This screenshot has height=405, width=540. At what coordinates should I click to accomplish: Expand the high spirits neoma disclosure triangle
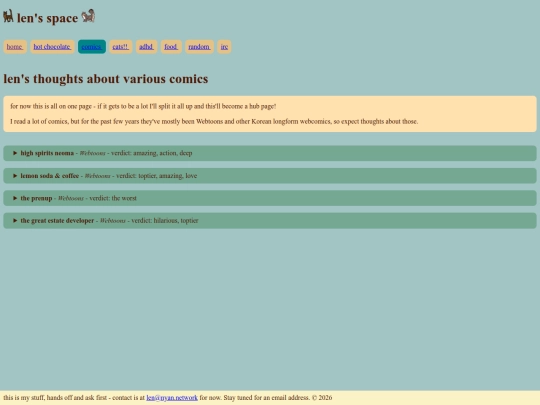(15, 153)
